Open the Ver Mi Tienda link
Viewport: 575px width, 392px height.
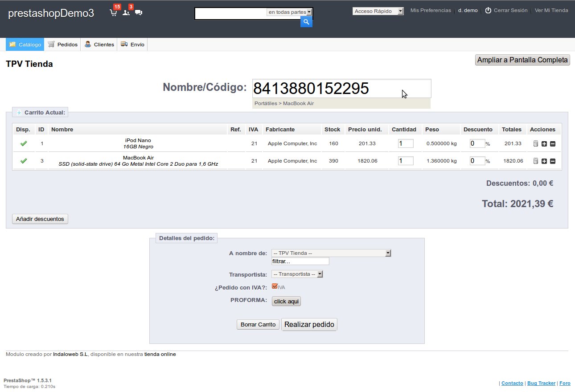point(551,10)
